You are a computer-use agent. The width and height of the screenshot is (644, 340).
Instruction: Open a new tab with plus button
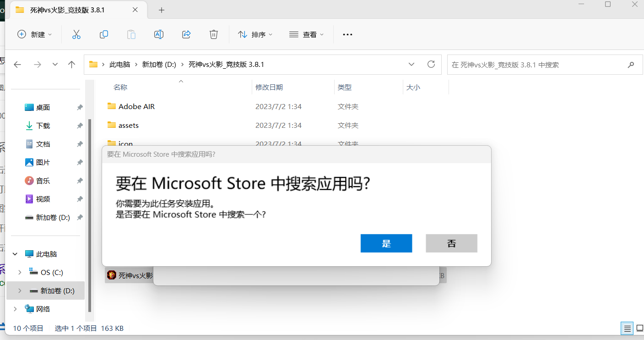pos(161,10)
